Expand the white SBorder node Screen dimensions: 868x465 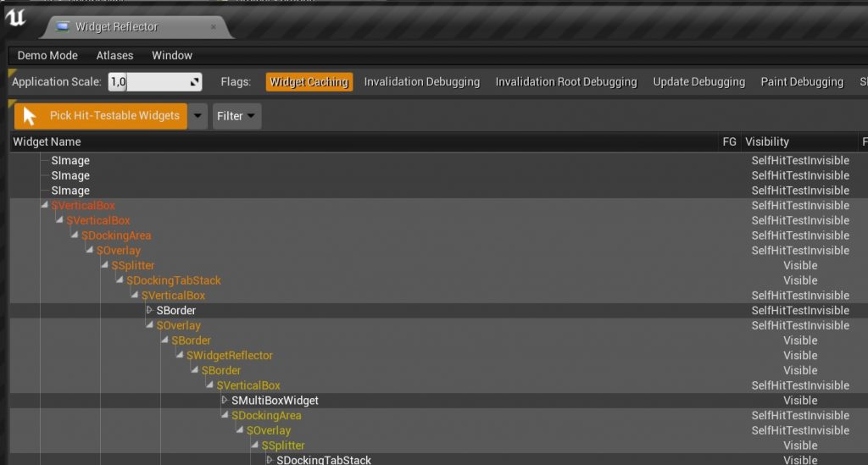pos(149,310)
